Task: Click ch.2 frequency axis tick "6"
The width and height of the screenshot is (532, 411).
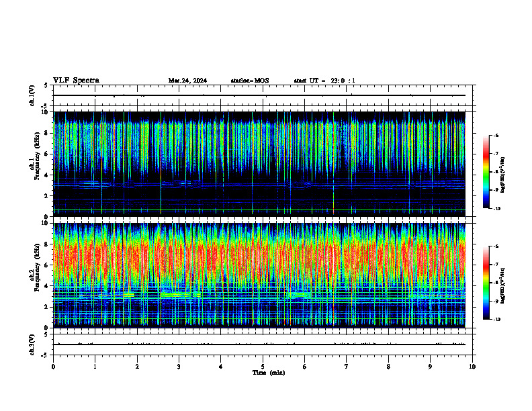Action: [47, 265]
